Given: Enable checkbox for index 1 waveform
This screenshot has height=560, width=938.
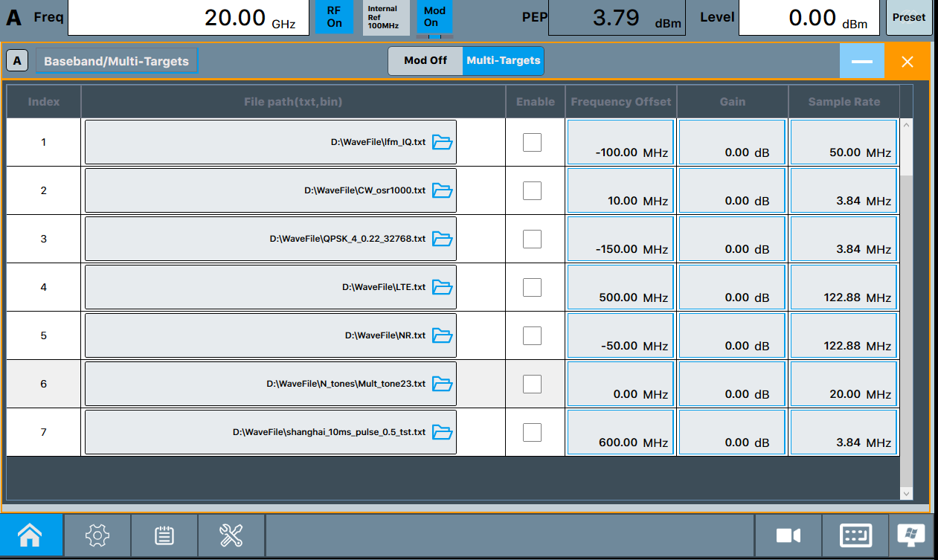Looking at the screenshot, I should 532,142.
